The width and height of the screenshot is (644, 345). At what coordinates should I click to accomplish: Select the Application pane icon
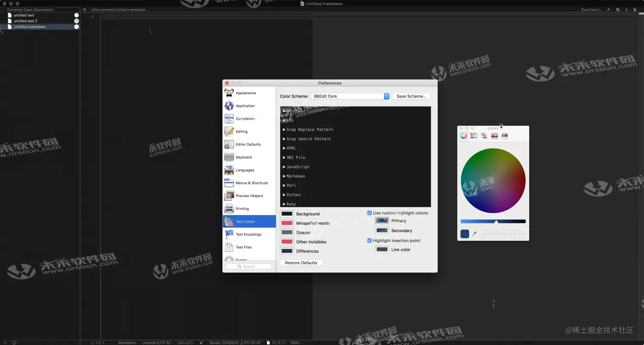(229, 106)
